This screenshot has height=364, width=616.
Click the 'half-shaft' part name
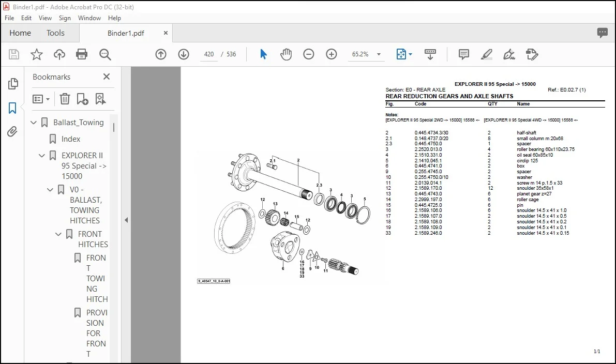click(527, 133)
